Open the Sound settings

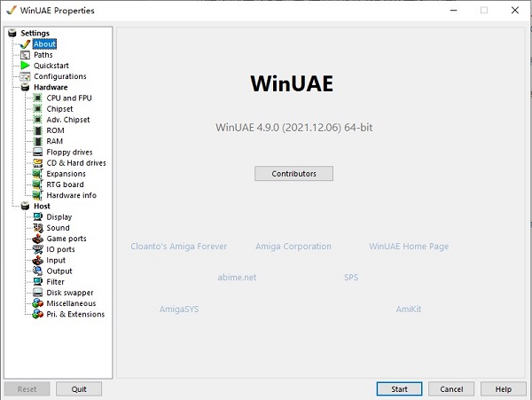pyautogui.click(x=58, y=228)
